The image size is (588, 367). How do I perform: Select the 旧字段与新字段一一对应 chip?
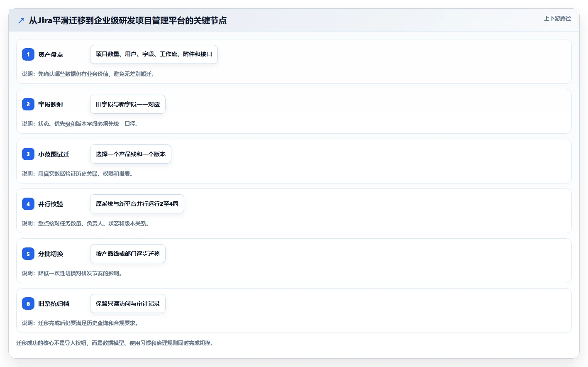pyautogui.click(x=128, y=104)
